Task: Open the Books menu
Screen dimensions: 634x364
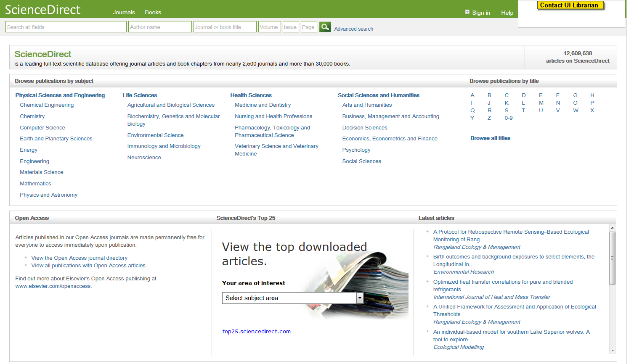Action: tap(153, 13)
